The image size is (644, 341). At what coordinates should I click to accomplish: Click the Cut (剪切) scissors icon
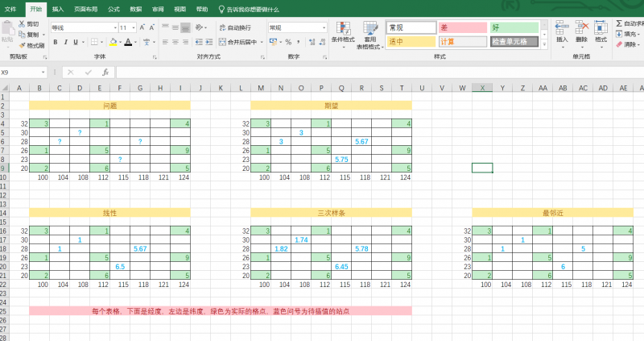22,24
